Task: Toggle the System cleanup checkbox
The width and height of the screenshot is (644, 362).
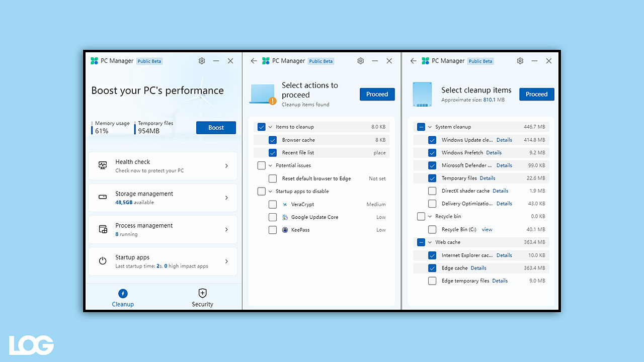Action: [x=421, y=127]
